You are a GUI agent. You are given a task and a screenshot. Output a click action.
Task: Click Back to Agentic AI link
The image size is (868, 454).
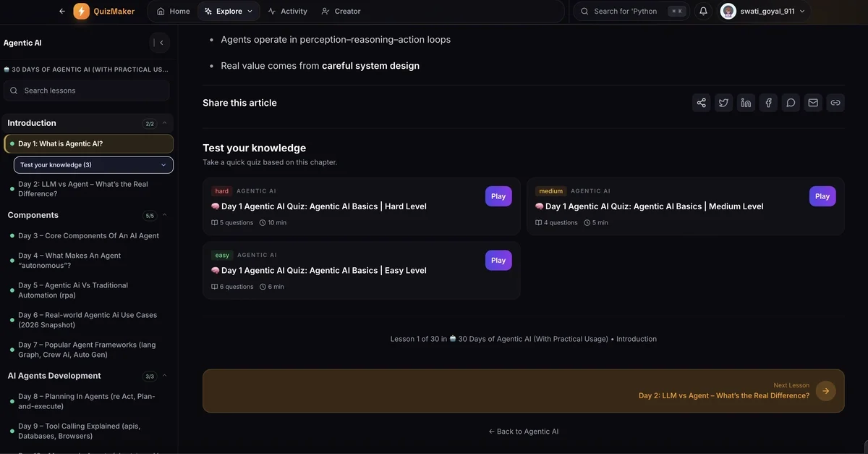click(524, 432)
